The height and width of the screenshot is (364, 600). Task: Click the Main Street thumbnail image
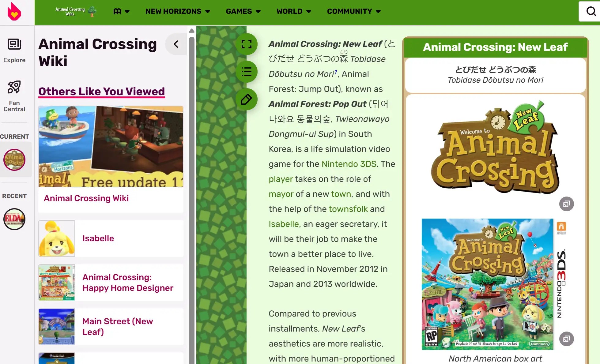point(57,327)
